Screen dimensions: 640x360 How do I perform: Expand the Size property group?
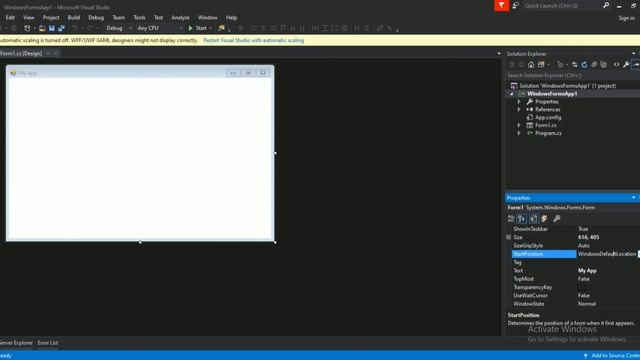(509, 237)
